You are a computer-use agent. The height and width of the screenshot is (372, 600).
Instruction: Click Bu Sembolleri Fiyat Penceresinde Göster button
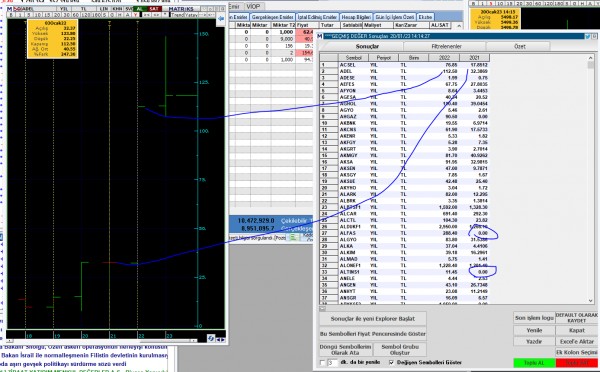tap(373, 334)
